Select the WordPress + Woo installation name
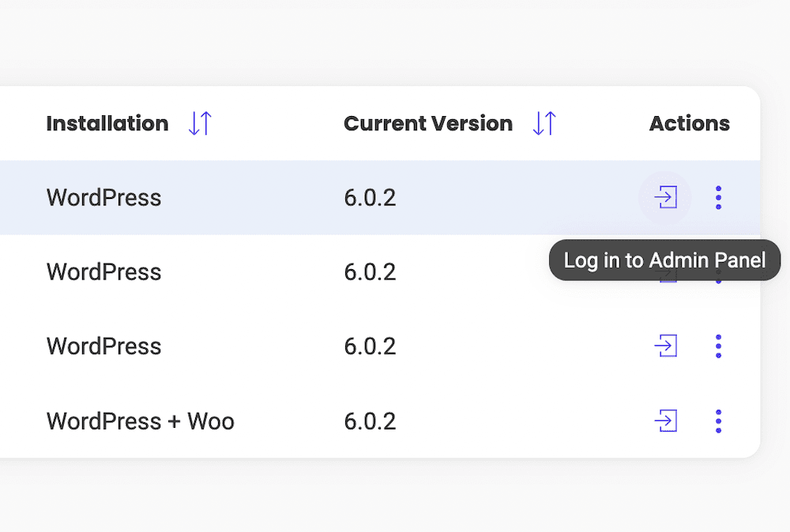This screenshot has width=790, height=532. (141, 421)
